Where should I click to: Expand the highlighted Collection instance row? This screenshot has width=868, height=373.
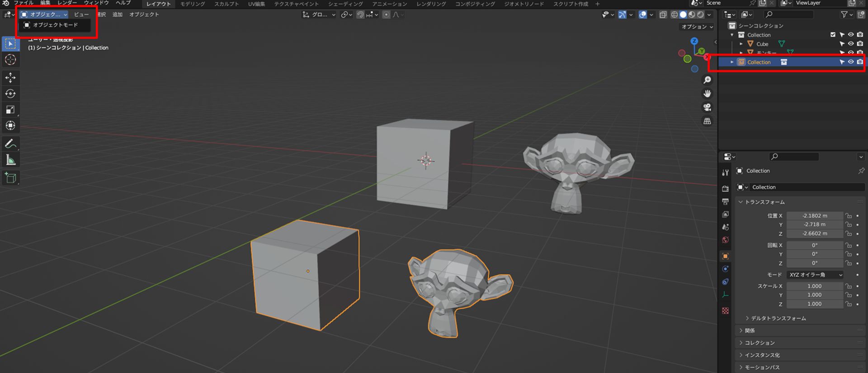pyautogui.click(x=732, y=62)
